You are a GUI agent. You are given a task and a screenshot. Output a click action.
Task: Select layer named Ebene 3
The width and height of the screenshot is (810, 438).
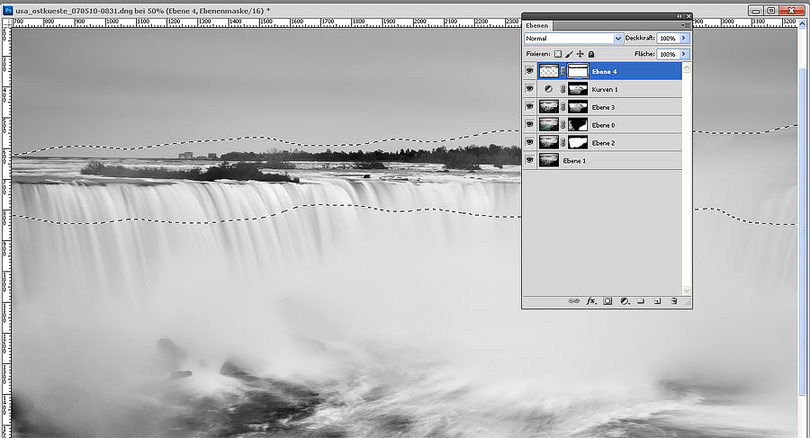point(603,107)
